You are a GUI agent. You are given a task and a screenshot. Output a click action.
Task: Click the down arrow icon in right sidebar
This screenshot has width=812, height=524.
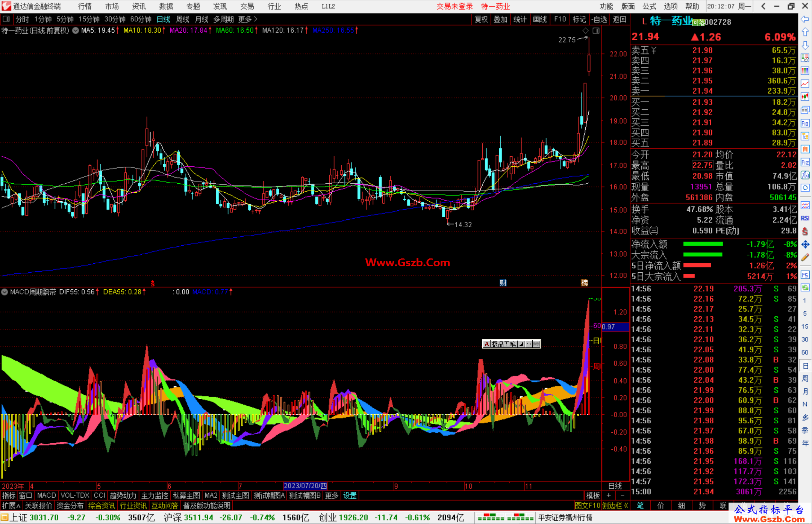coord(805,45)
